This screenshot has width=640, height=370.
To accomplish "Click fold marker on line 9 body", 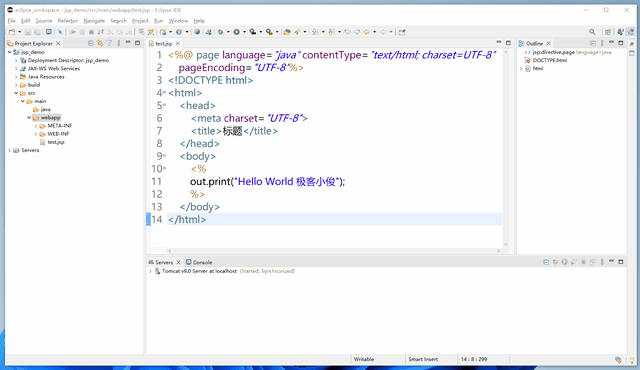I will click(165, 156).
